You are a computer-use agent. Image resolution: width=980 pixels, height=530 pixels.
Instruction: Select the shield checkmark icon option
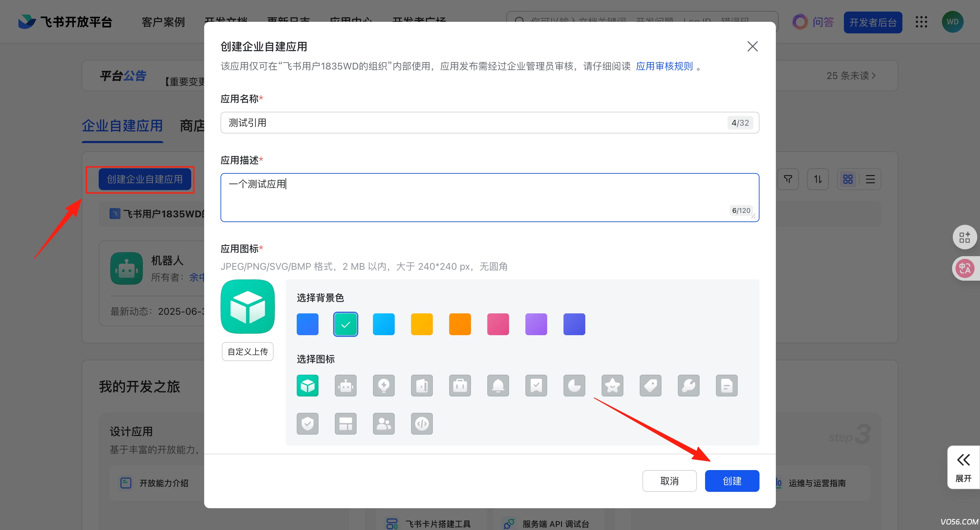coord(307,424)
